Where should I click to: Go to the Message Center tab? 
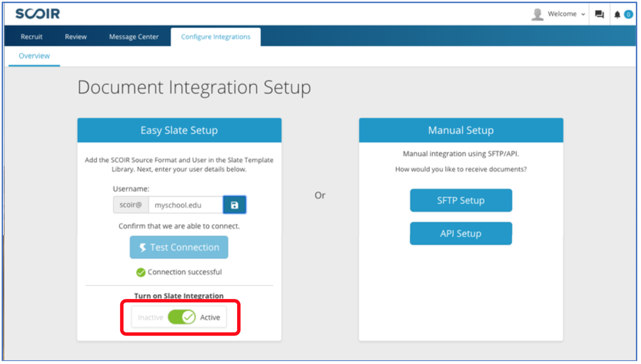point(134,36)
